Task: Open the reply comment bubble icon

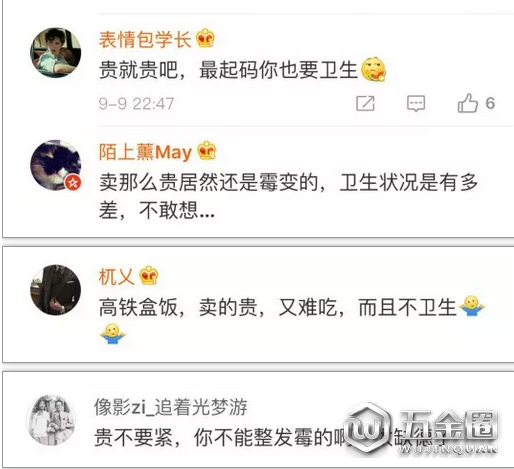Action: (x=416, y=103)
